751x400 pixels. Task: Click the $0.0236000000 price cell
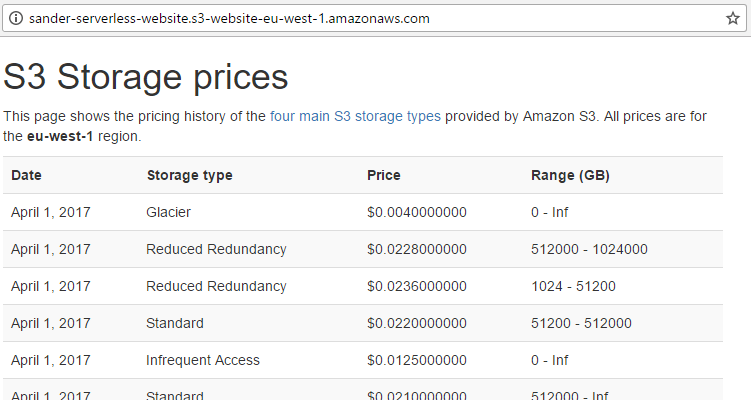click(x=417, y=286)
